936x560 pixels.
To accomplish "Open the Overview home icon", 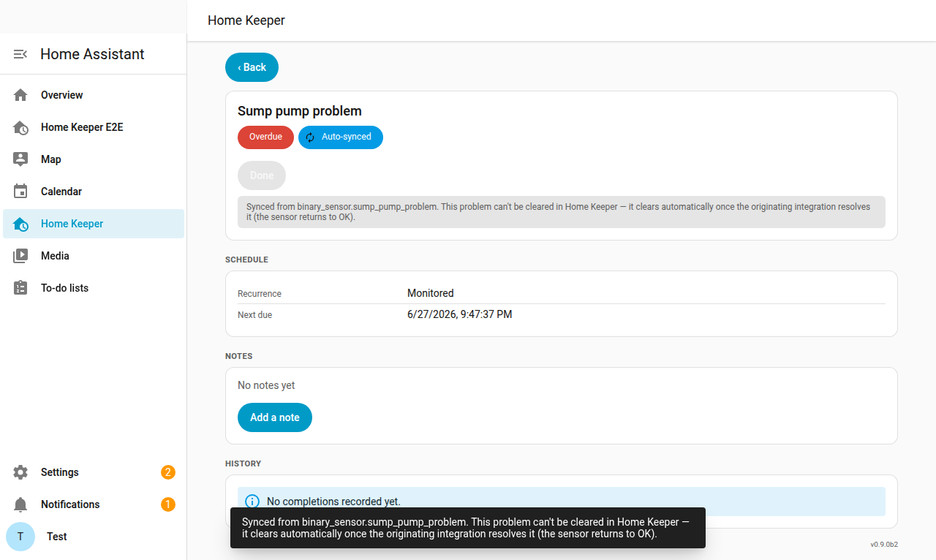I will pyautogui.click(x=20, y=95).
